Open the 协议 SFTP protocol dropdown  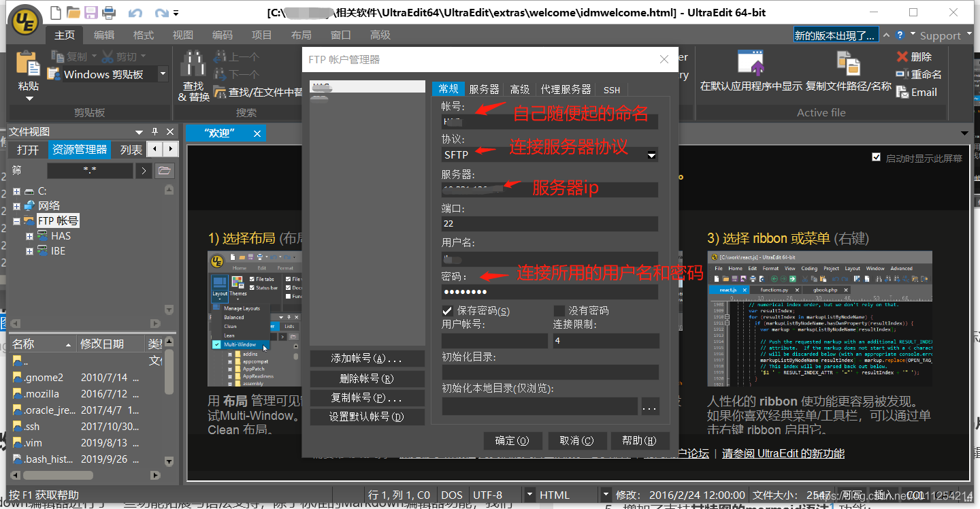651,155
